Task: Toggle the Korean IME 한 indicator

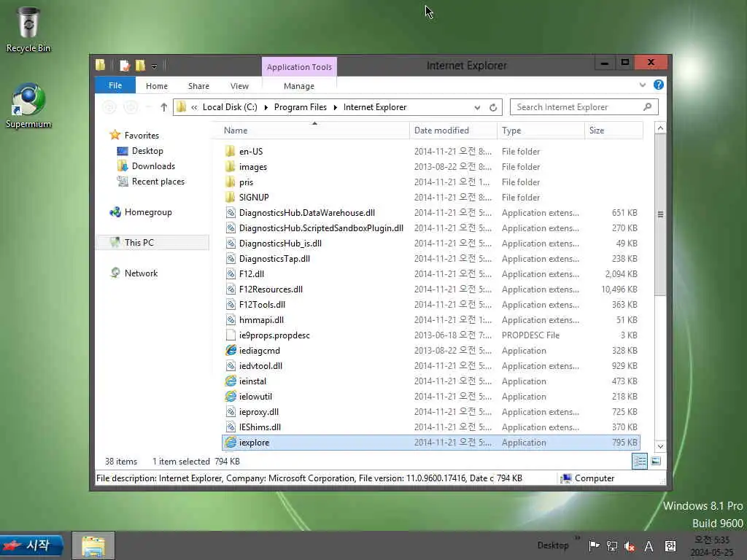Action: coord(670,546)
